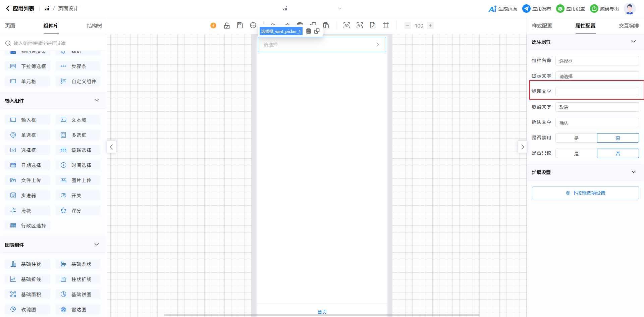The image size is (644, 317).
Task: Click the crosshair target icon in toolbar
Action: tap(253, 25)
